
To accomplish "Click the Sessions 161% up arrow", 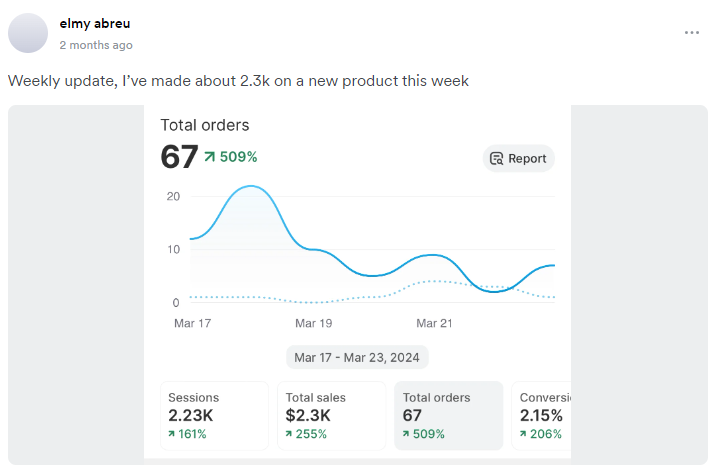I will point(173,434).
